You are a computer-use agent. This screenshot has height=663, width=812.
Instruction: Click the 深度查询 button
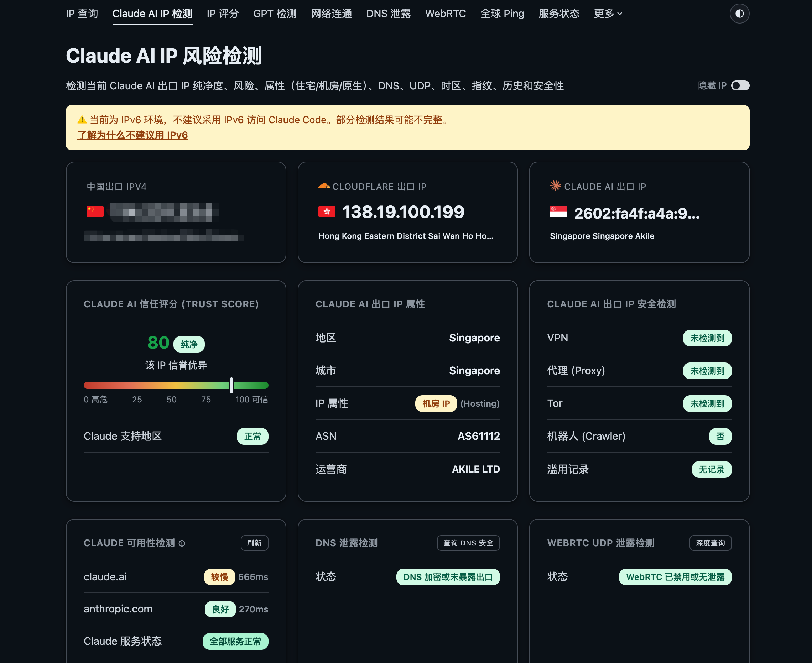click(x=710, y=543)
